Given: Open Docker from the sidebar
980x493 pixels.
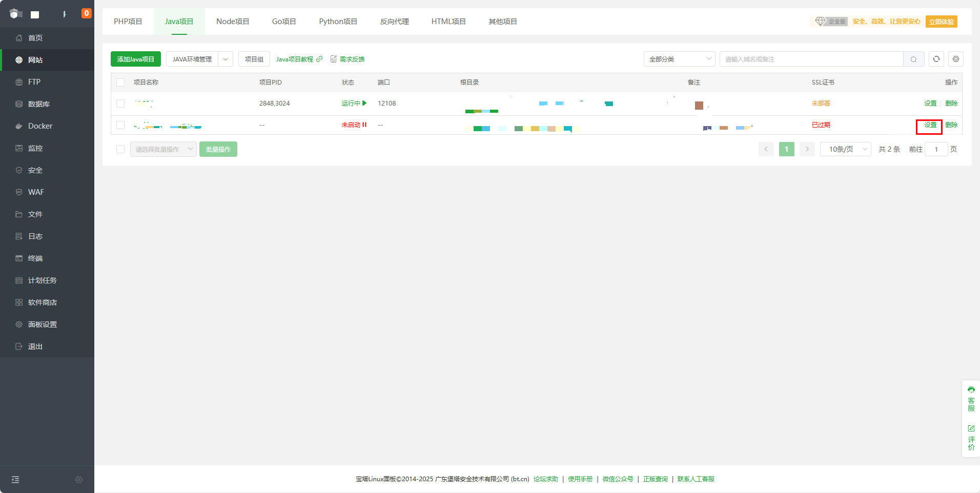Looking at the screenshot, I should click(x=40, y=126).
